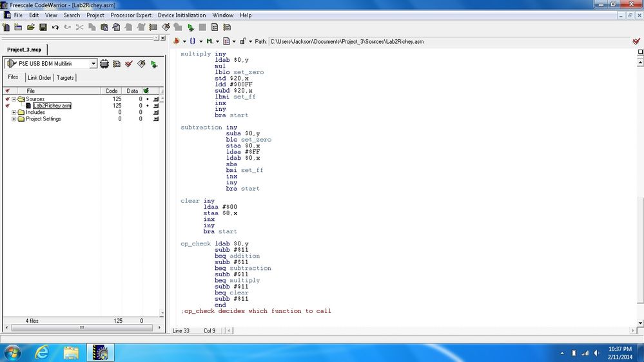Click the red checkmark icon in the project toolbar

pyautogui.click(x=129, y=64)
